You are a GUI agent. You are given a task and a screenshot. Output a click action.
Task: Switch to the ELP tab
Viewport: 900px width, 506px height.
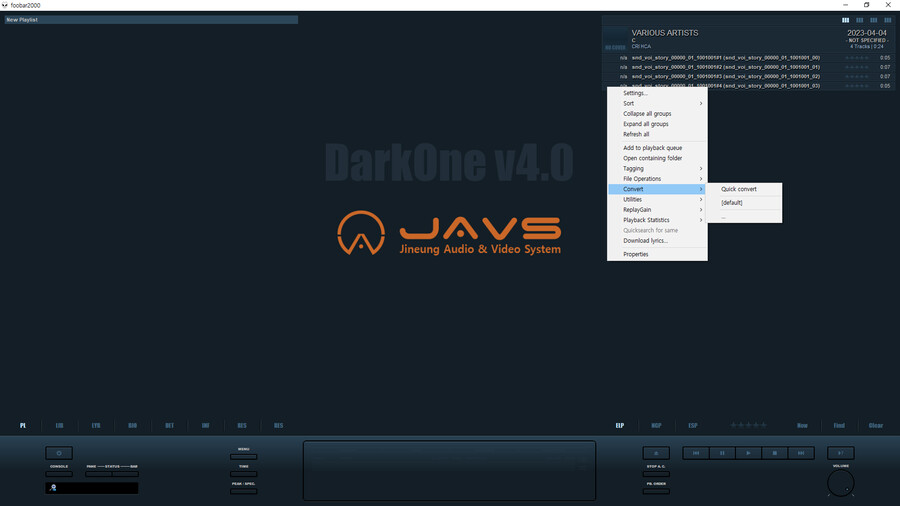click(620, 426)
